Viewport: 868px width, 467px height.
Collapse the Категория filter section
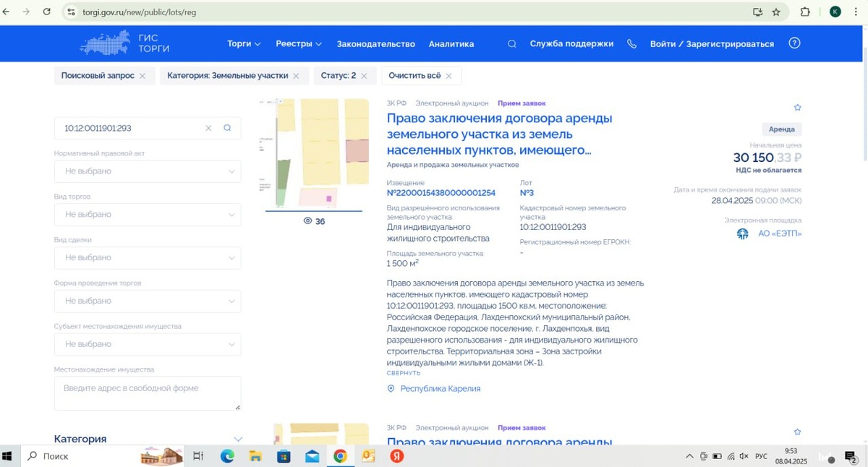coord(238,439)
